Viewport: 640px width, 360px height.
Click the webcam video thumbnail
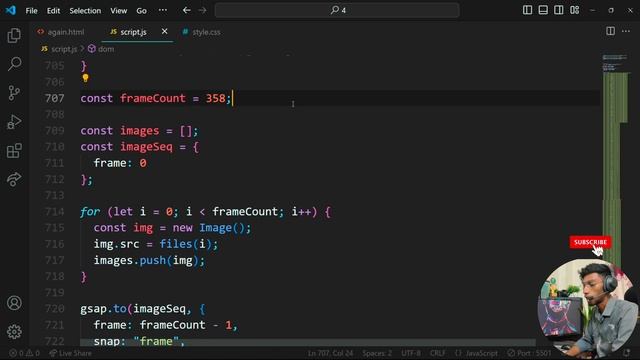(589, 308)
